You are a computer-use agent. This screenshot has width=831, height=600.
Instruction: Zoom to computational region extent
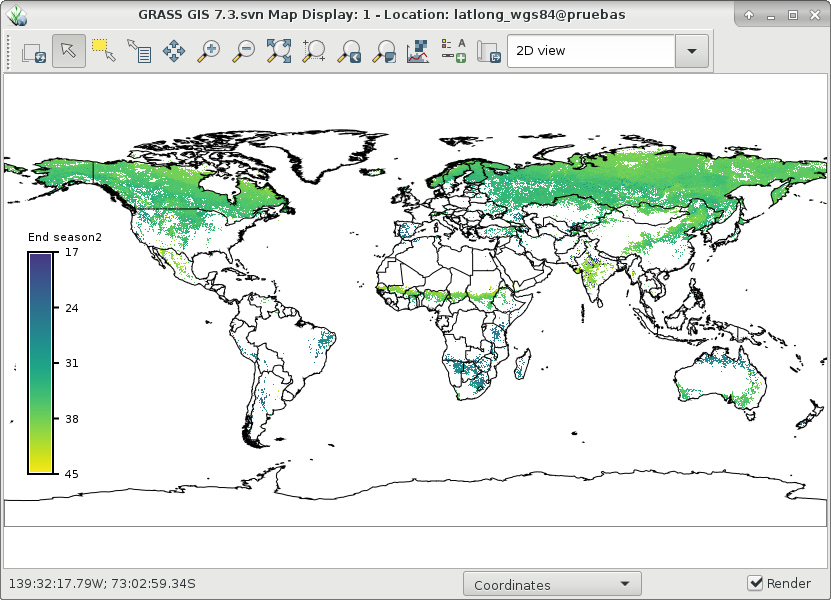click(x=313, y=52)
